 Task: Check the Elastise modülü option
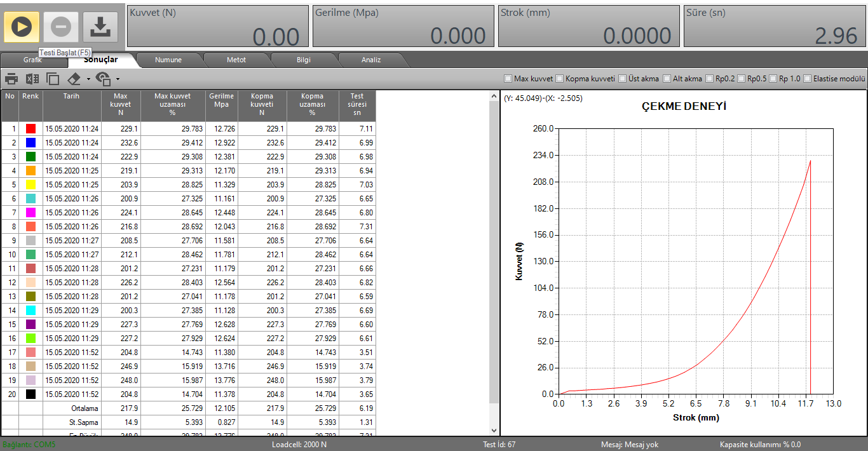(x=808, y=79)
